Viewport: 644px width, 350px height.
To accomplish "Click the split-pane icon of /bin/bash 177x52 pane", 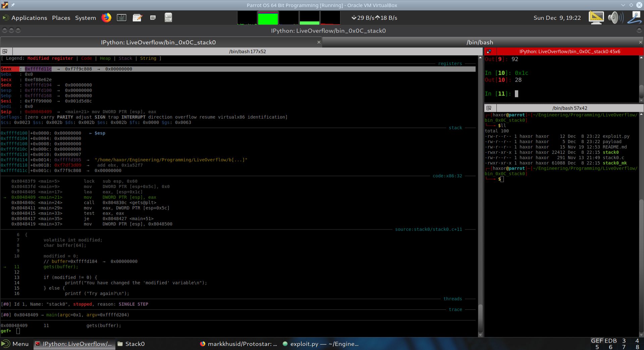I will 5,51.
